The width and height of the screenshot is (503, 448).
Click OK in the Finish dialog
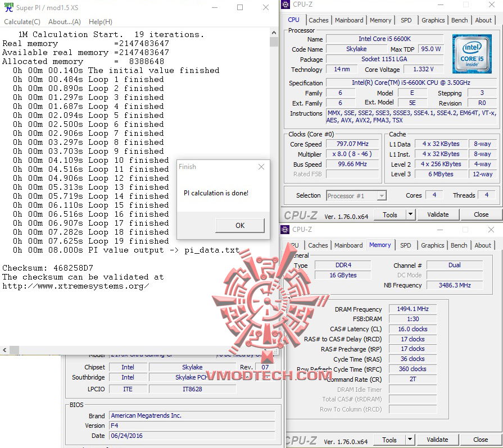239,225
